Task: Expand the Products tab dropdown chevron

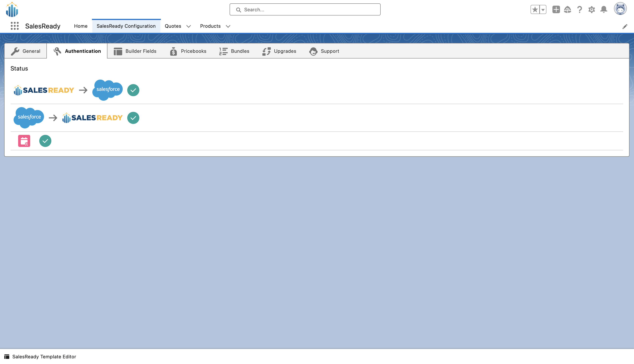Action: coord(228,26)
